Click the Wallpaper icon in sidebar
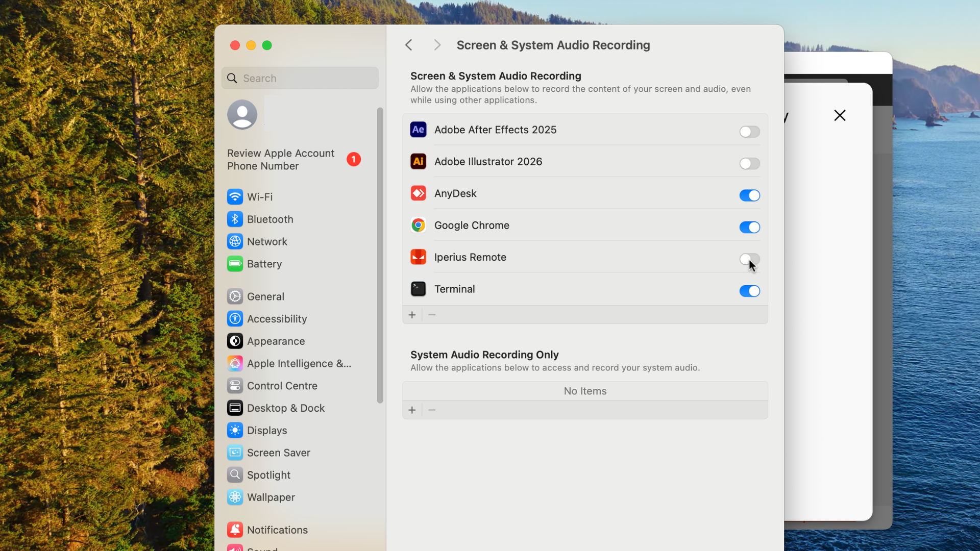 pos(235,497)
